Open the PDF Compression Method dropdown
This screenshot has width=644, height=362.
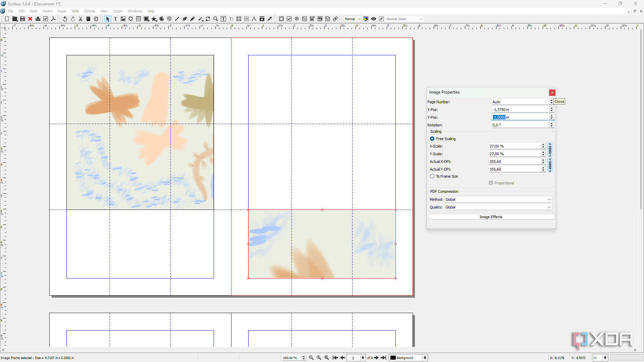click(498, 199)
